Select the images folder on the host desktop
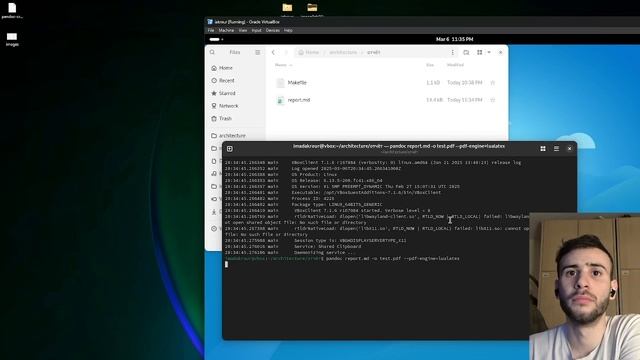This screenshot has width=640, height=360. (12, 37)
